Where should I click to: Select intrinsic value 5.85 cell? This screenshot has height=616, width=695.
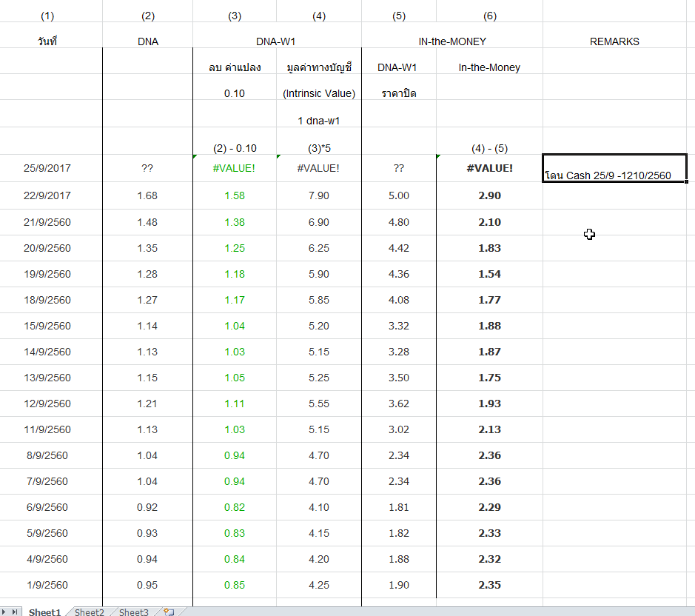pyautogui.click(x=319, y=300)
